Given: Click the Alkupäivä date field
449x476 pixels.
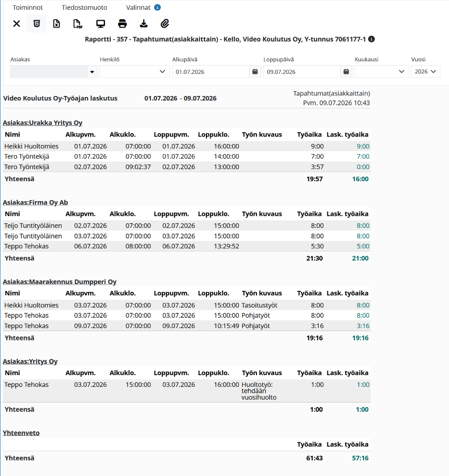Looking at the screenshot, I should [211, 71].
